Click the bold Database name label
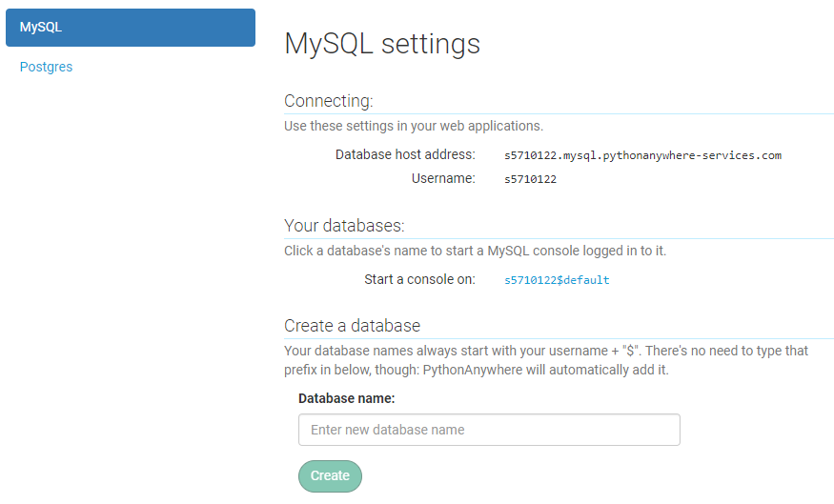Screen dimensions: 834x504 [346, 399]
